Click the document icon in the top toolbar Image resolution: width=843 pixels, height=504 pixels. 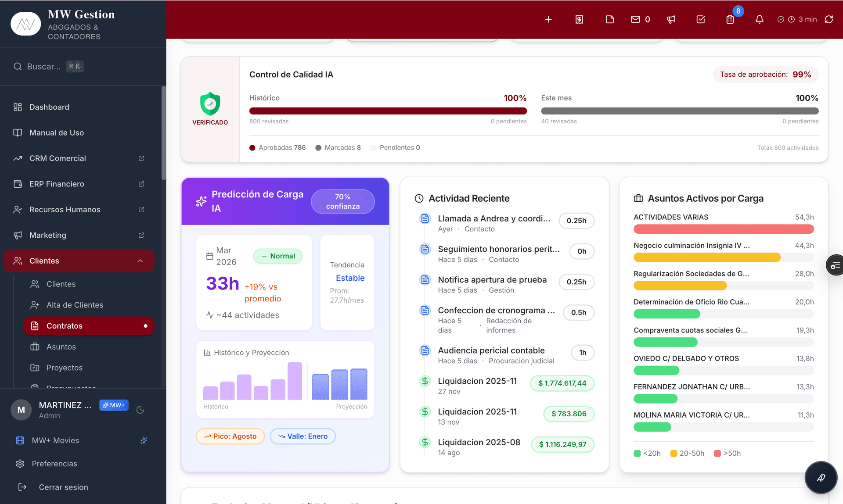coord(609,19)
